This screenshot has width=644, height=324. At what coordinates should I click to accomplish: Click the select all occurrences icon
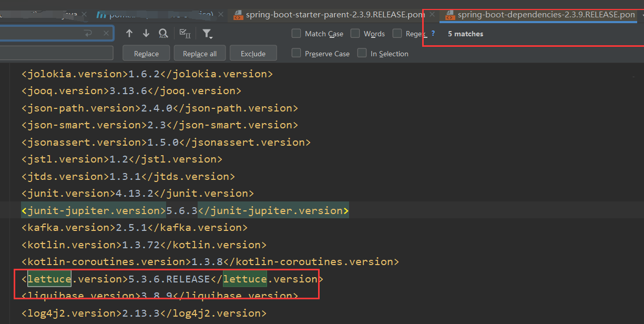pos(185,34)
